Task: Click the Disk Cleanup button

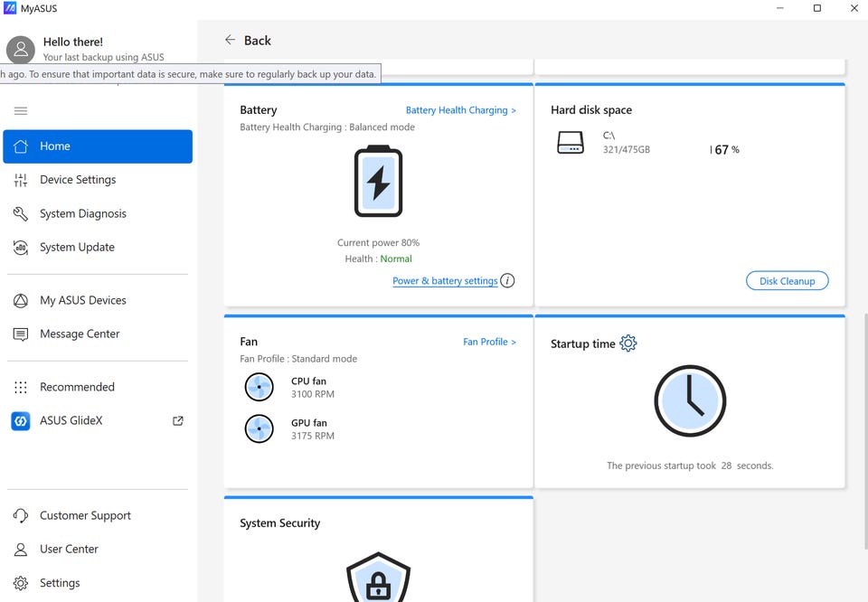Action: 788,281
